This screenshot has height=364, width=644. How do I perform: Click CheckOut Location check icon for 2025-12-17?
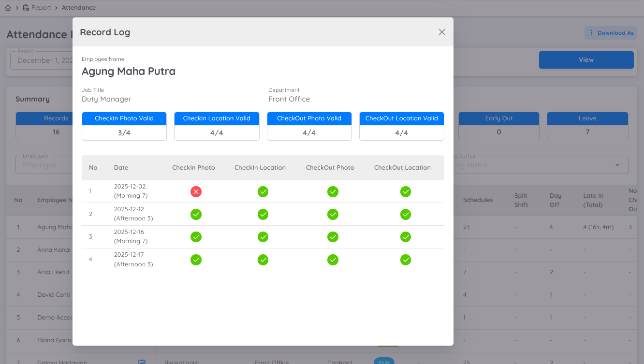pyautogui.click(x=405, y=260)
